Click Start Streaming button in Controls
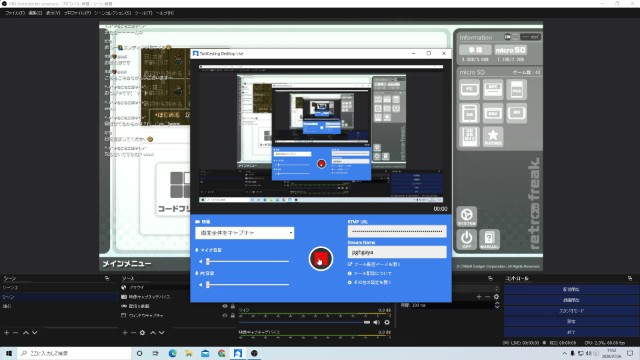The width and height of the screenshot is (640, 360). point(571,289)
